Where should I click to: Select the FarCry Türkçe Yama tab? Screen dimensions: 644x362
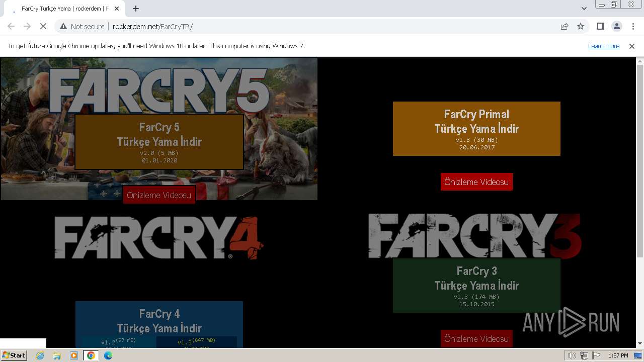coord(64,9)
